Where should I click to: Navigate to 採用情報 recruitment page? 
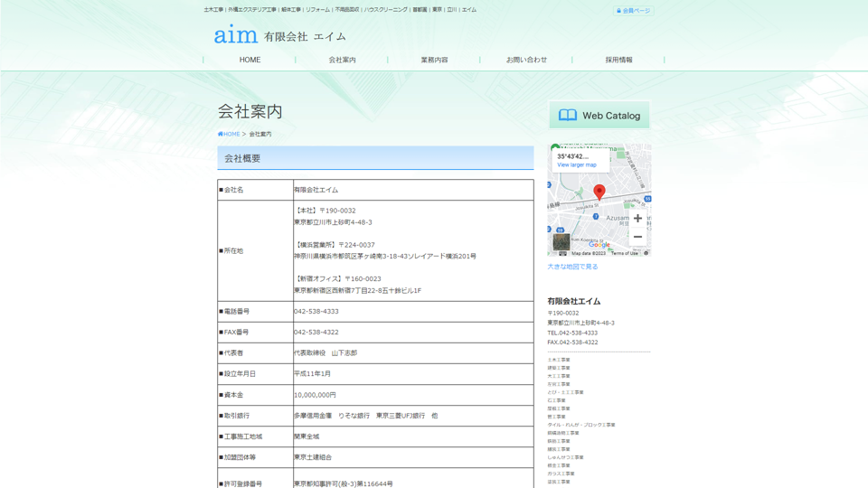tap(618, 60)
